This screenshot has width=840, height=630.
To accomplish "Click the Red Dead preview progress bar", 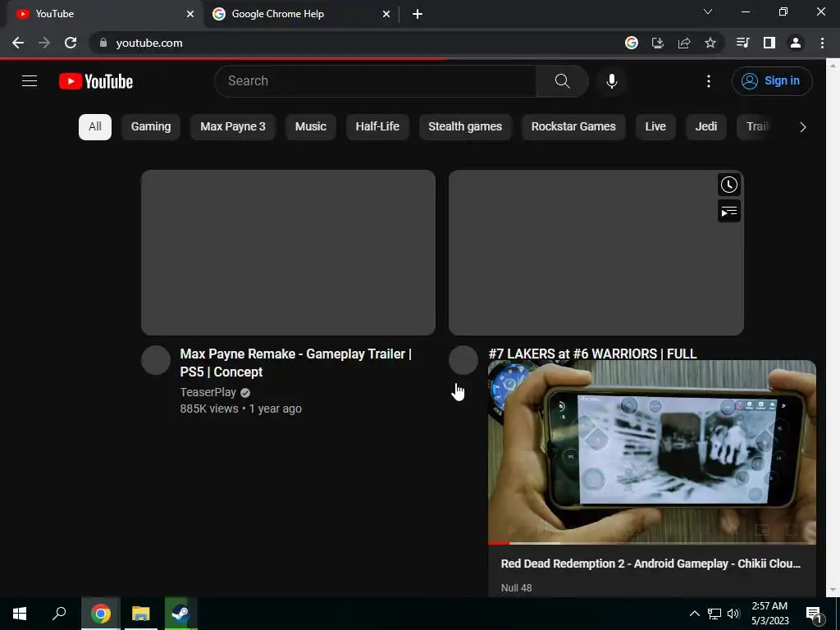I will click(x=652, y=543).
